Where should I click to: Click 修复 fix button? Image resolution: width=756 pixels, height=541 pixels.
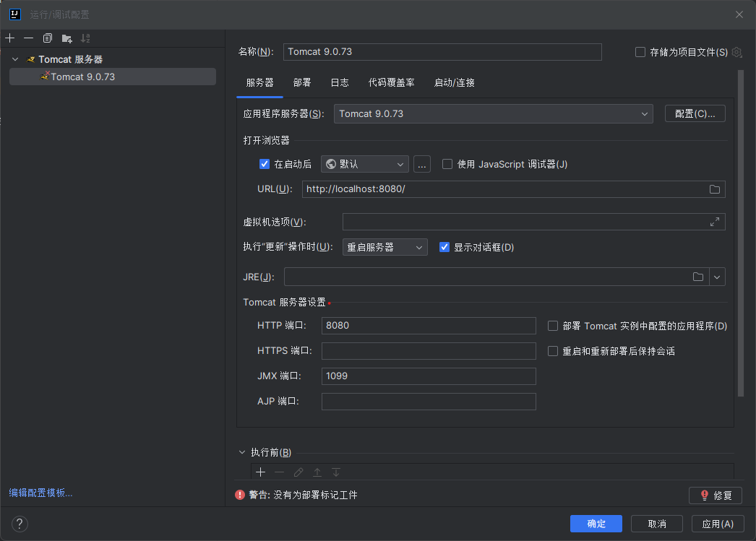coord(715,495)
